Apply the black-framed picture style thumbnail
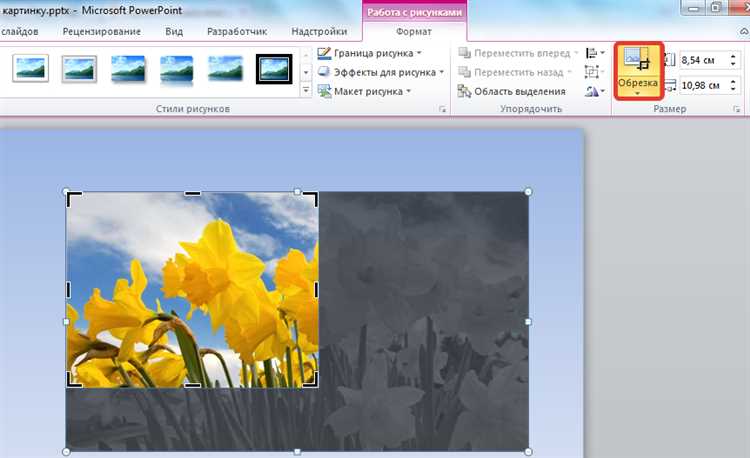Image resolution: width=750 pixels, height=458 pixels. pos(274,69)
